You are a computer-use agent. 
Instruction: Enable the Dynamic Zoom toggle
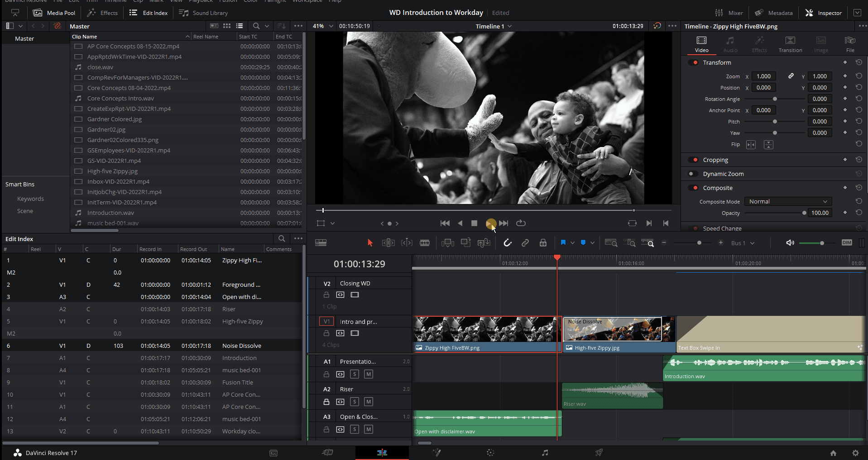click(x=693, y=174)
